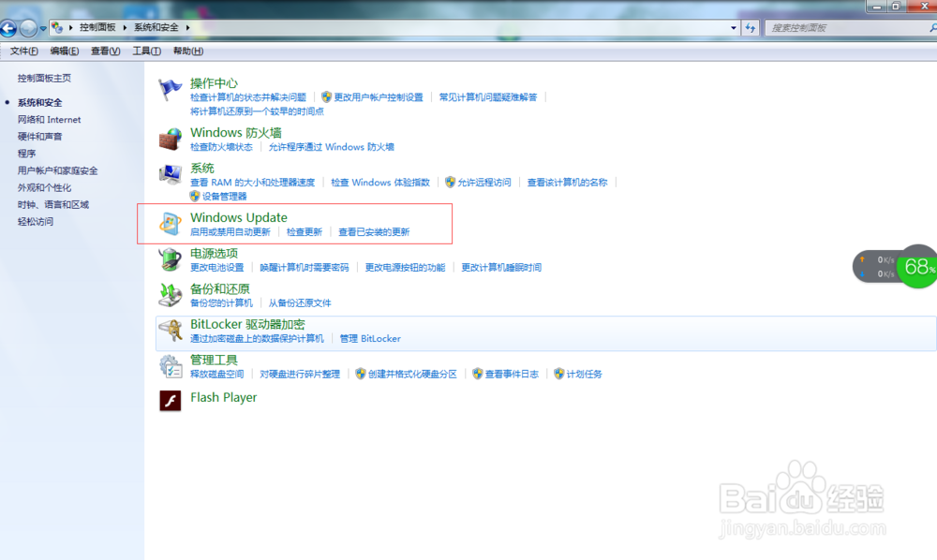
Task: Open the Windows Update heading link
Action: (238, 217)
